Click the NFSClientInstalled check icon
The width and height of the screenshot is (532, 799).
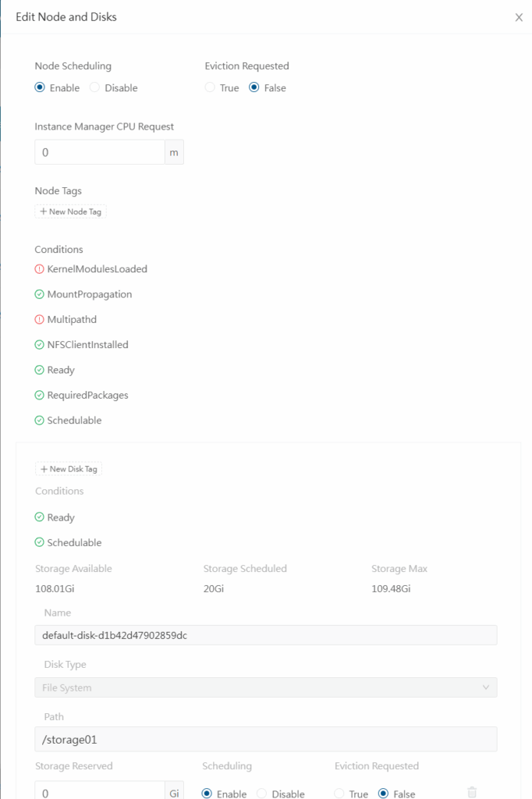40,345
